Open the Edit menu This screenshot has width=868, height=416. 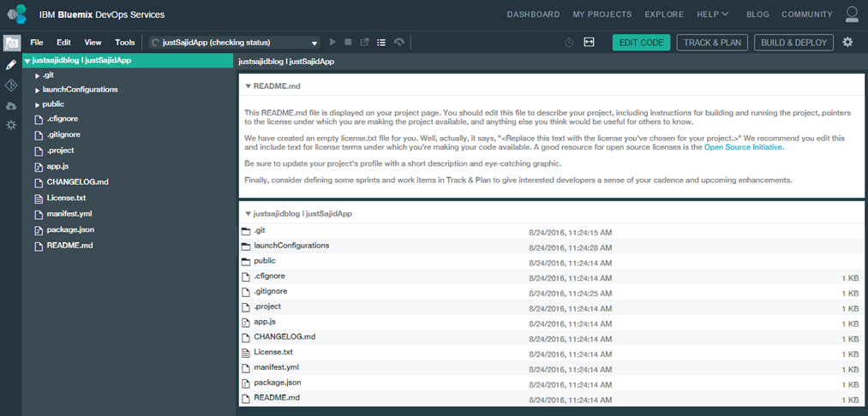(x=63, y=43)
